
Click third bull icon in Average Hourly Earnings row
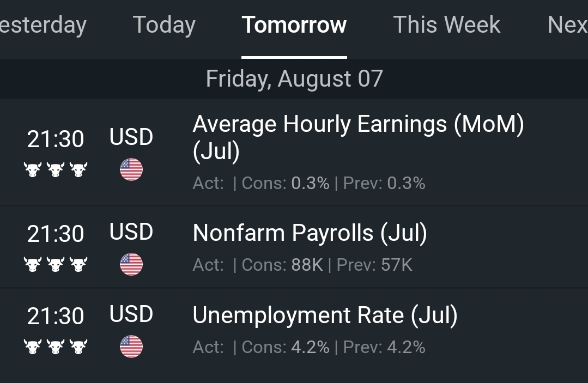79,169
